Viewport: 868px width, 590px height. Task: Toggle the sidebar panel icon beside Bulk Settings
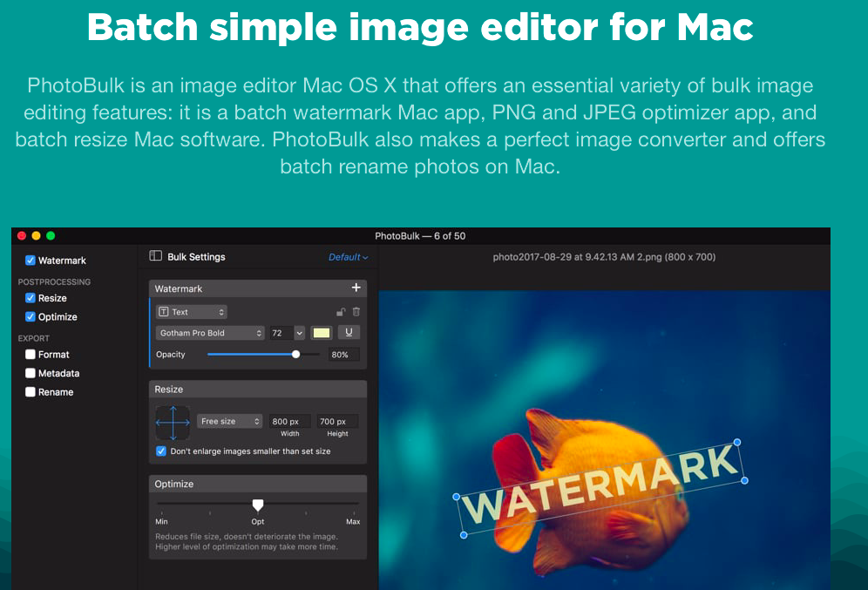point(155,255)
